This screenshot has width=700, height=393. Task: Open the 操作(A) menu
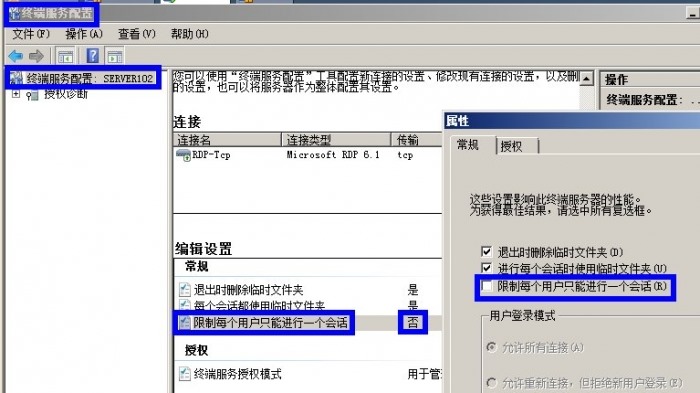(x=84, y=34)
